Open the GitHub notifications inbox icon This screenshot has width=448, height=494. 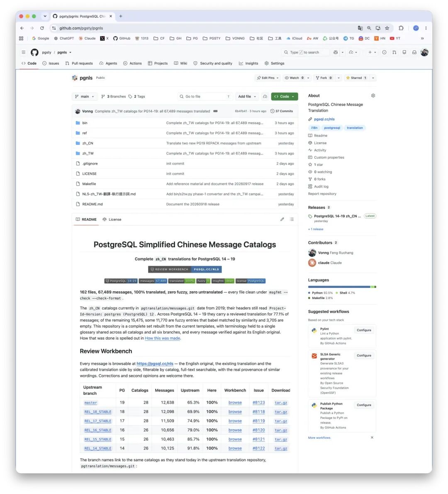tap(414, 52)
